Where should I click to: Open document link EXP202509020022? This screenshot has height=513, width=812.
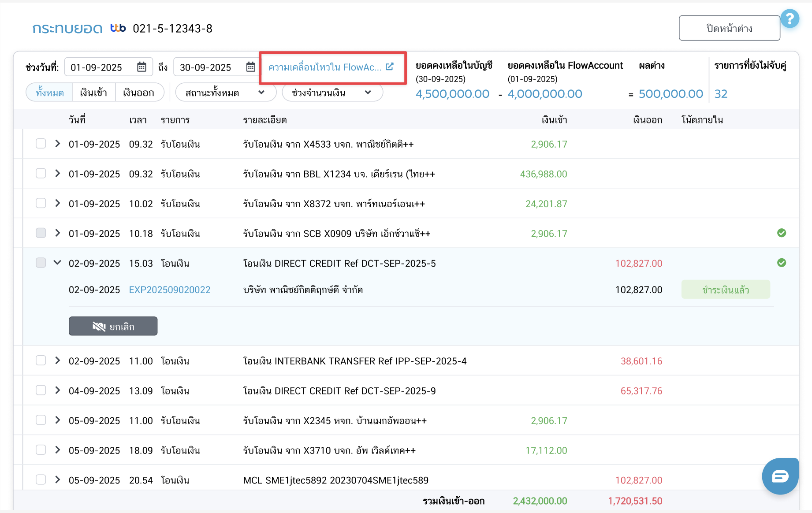(x=170, y=290)
